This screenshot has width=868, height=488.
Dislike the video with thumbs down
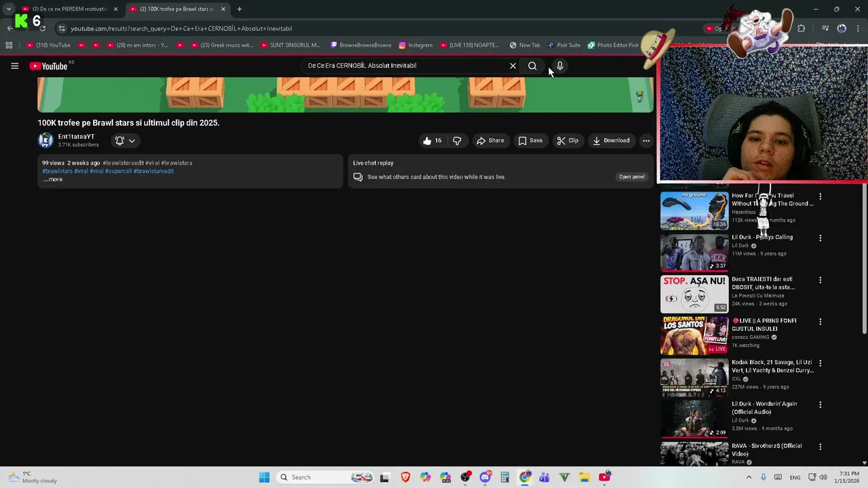(x=457, y=140)
